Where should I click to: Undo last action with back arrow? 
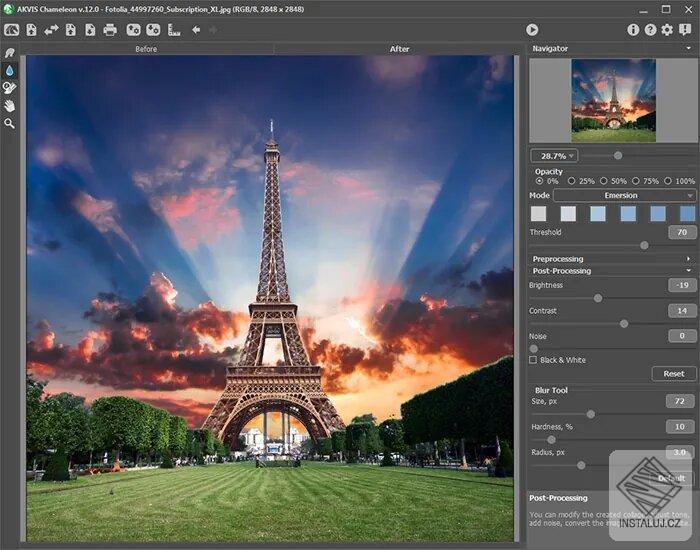tap(196, 30)
